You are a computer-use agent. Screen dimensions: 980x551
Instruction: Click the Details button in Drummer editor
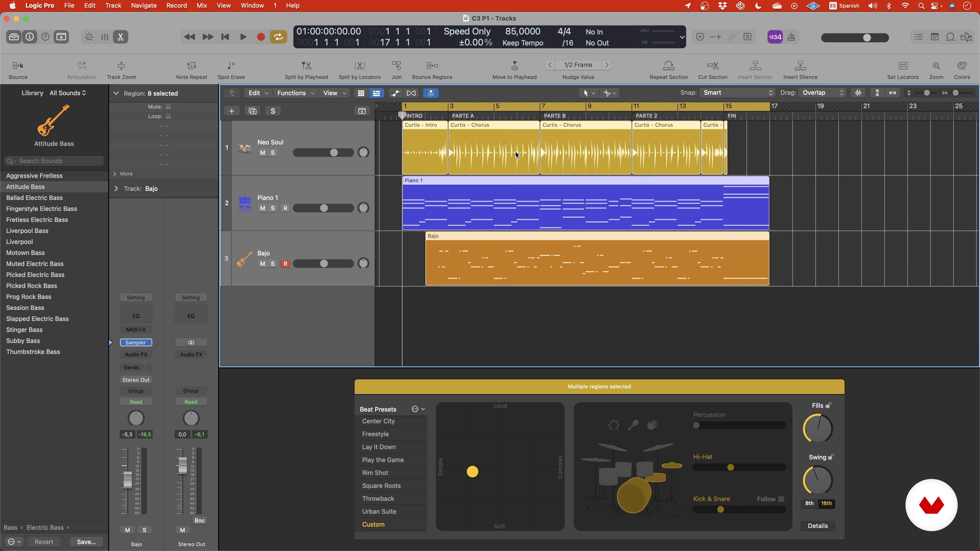click(817, 526)
